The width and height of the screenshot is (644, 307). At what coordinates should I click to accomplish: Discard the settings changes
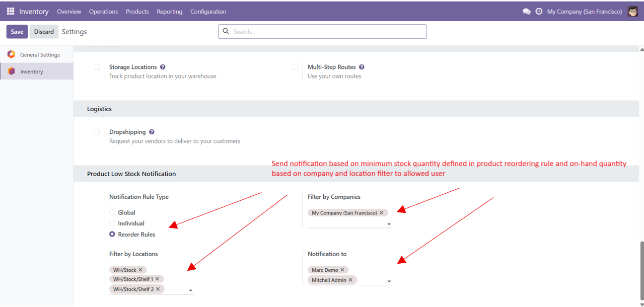pyautogui.click(x=44, y=32)
